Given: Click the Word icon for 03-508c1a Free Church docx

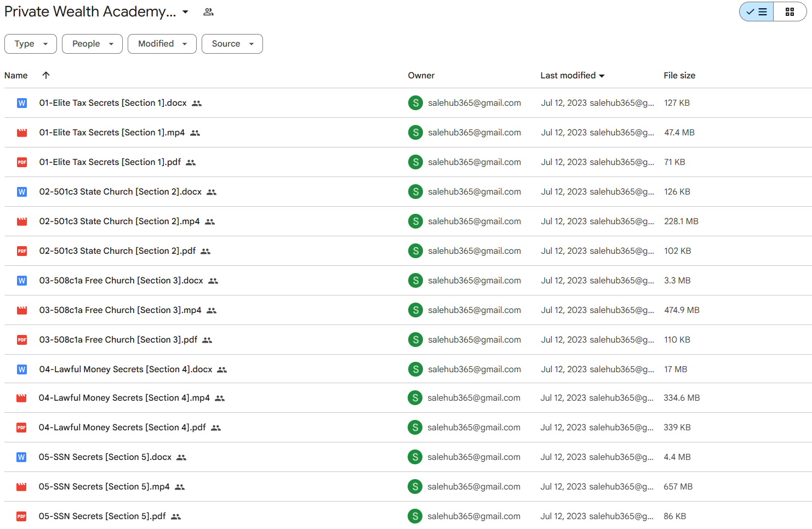Looking at the screenshot, I should click(22, 281).
